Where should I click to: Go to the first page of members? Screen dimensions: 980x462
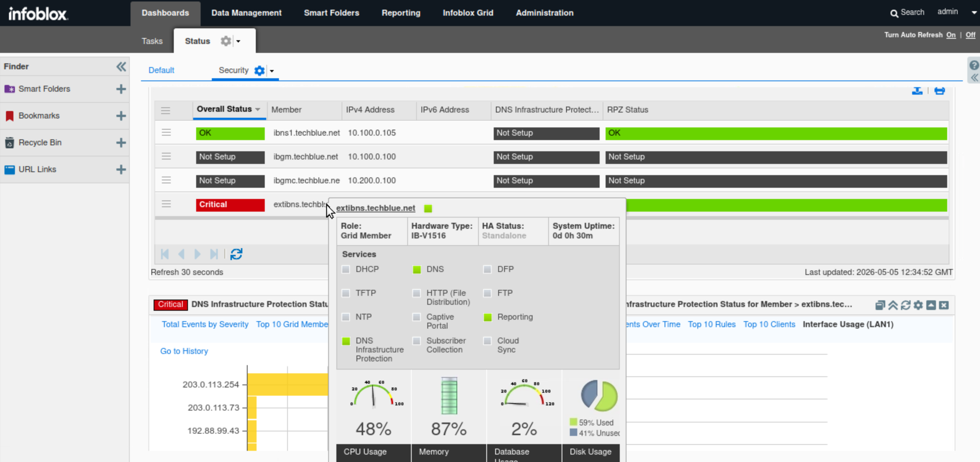[165, 254]
